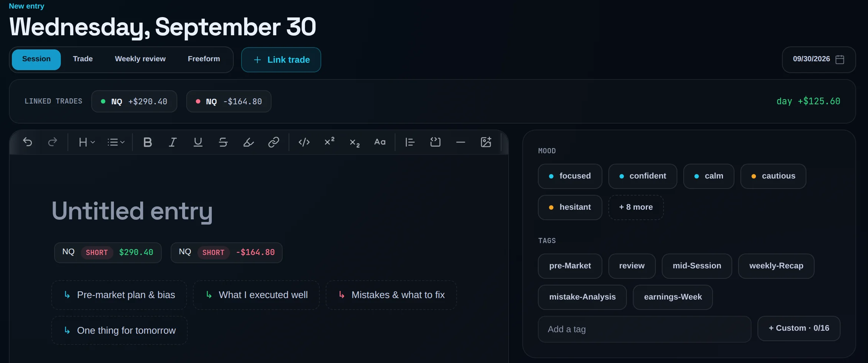
Task: Insert a blockquote
Action: pos(410,142)
